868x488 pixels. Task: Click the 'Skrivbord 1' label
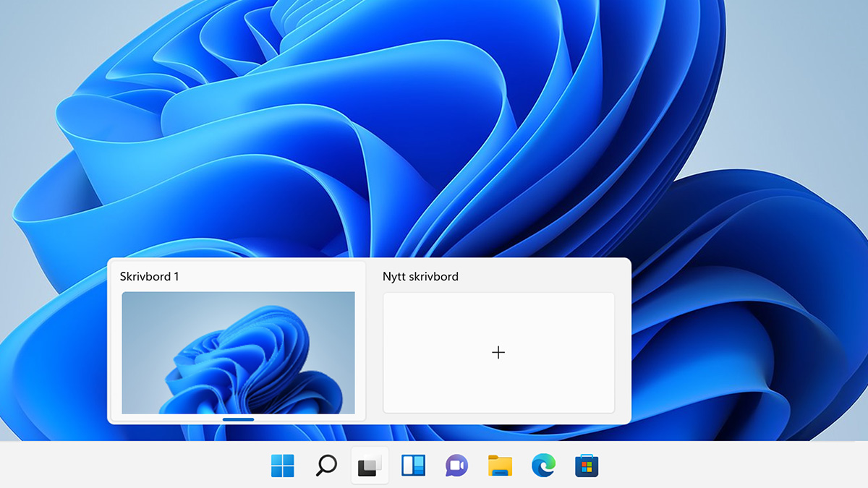click(149, 276)
